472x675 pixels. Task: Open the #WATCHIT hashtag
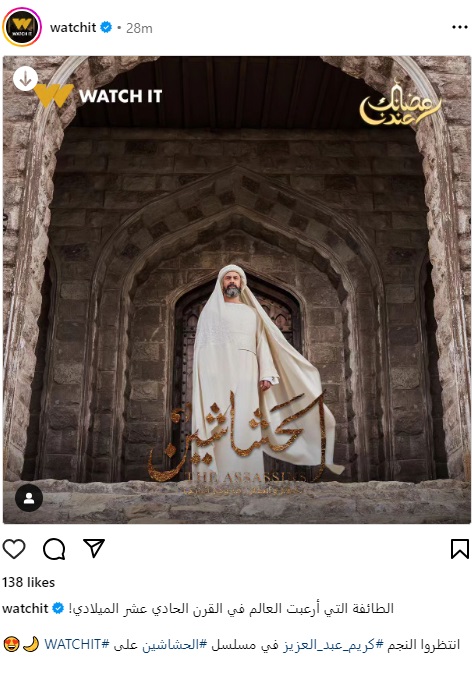tap(77, 644)
